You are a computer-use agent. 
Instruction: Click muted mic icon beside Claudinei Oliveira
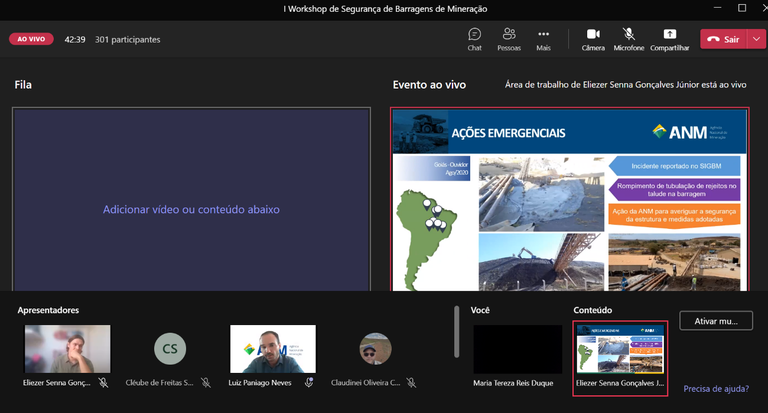411,382
